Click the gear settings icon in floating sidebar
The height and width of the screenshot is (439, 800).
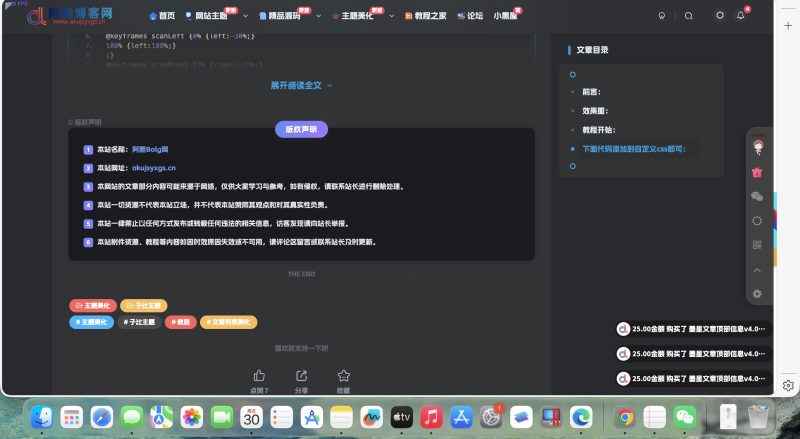tap(757, 294)
